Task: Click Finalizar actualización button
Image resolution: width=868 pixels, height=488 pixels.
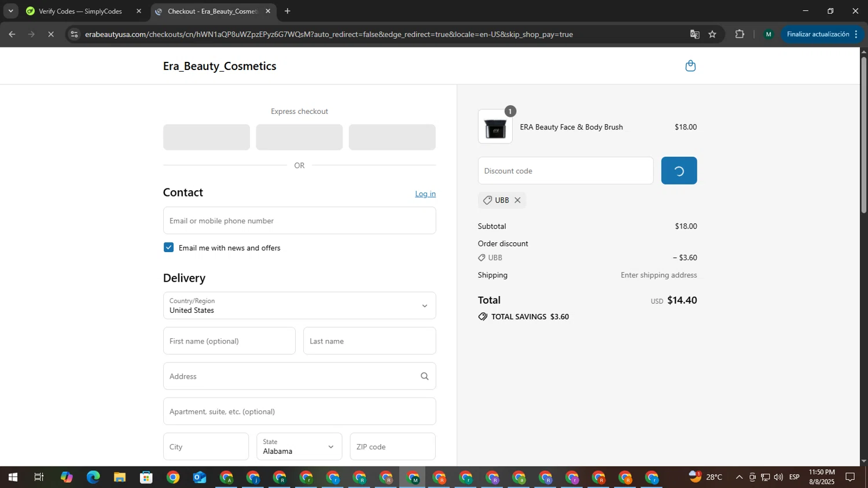Action: [818, 34]
